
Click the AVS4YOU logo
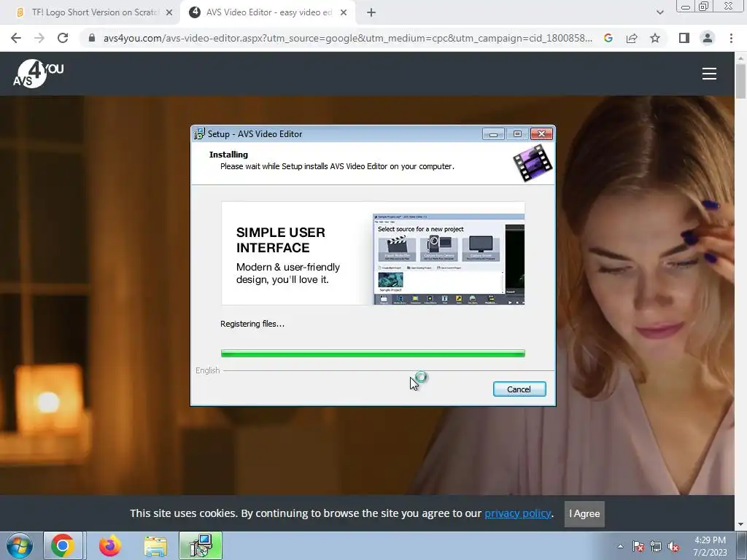pos(38,74)
